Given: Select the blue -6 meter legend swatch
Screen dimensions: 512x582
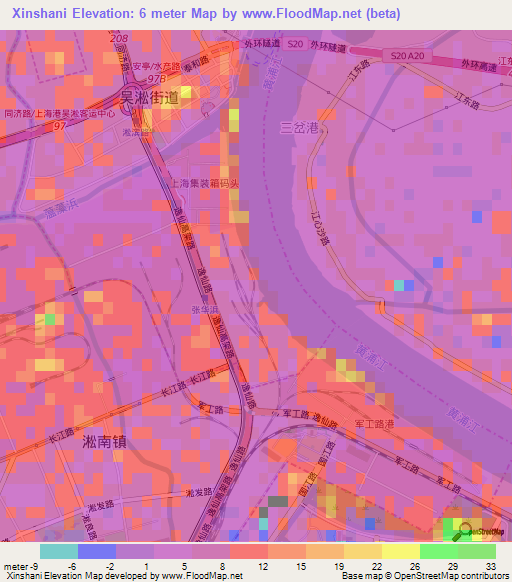Looking at the screenshot, I should (97, 552).
